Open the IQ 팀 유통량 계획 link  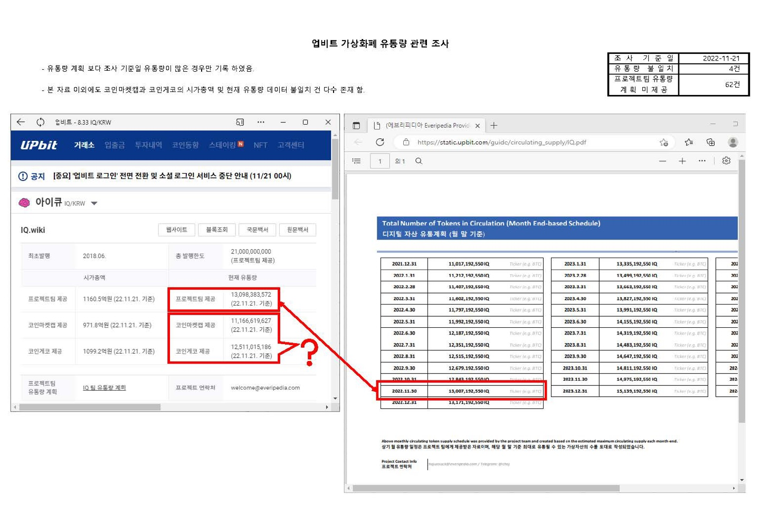click(104, 388)
